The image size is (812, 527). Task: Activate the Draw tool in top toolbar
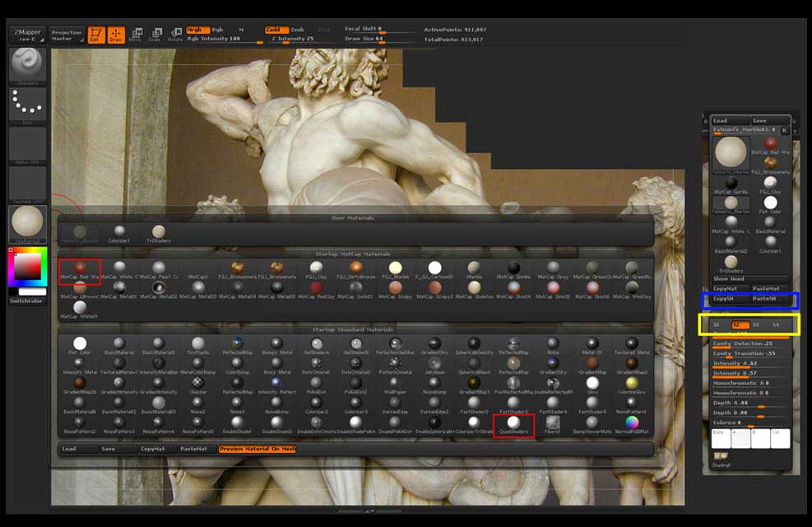click(116, 35)
